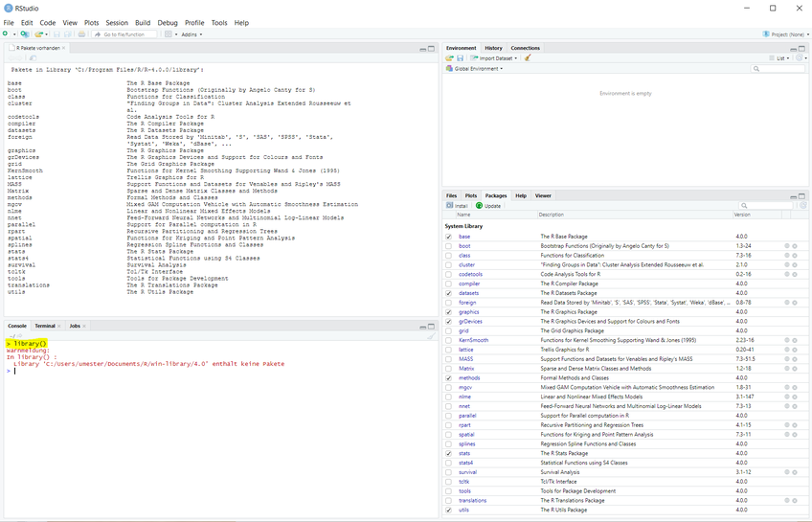Click the Save all documents icon
This screenshot has width=812, height=522.
pyautogui.click(x=67, y=34)
